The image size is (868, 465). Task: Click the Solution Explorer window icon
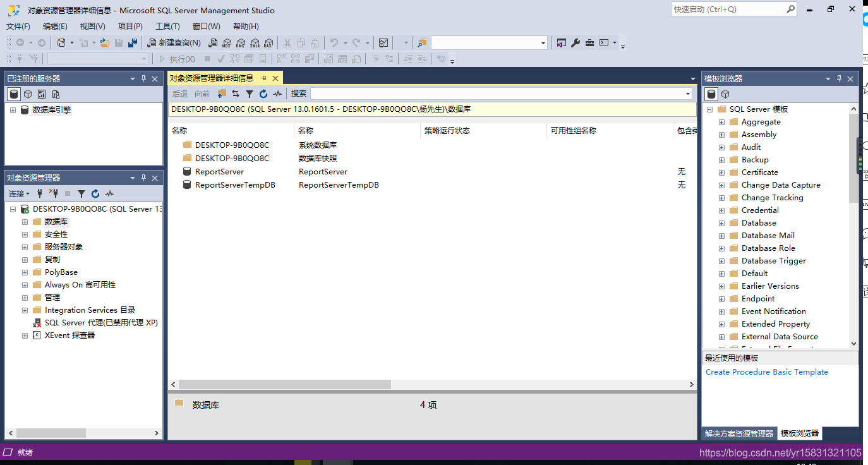pos(562,43)
